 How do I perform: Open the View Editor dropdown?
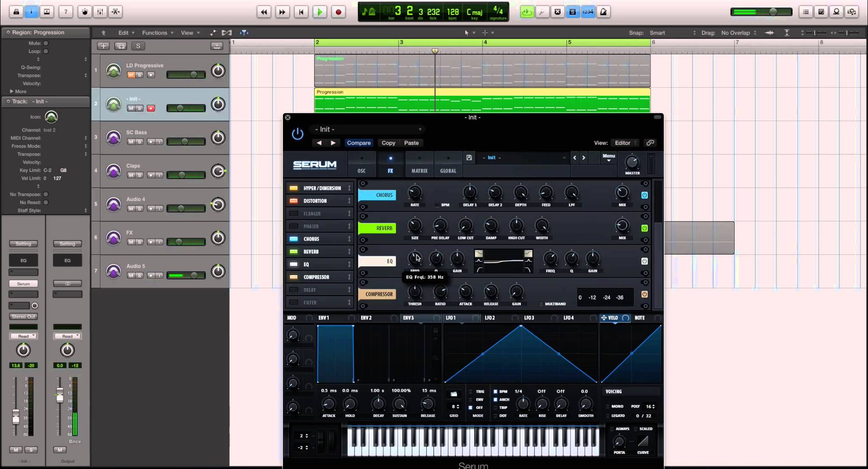tap(625, 143)
